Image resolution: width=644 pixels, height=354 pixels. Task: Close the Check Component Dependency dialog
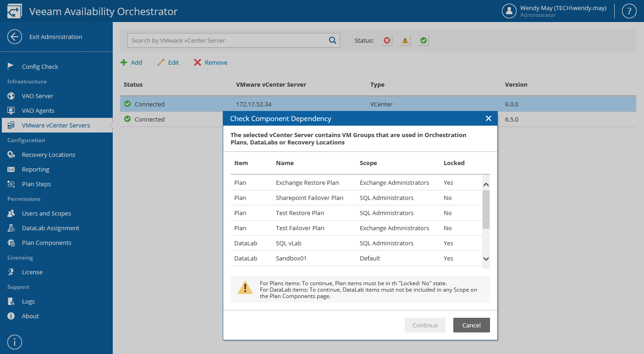pyautogui.click(x=488, y=118)
